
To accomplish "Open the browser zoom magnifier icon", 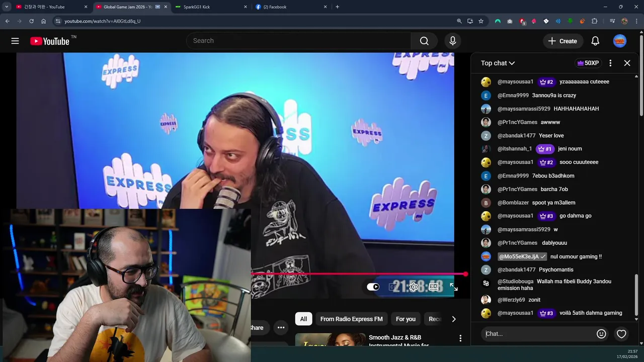I will pos(459,21).
